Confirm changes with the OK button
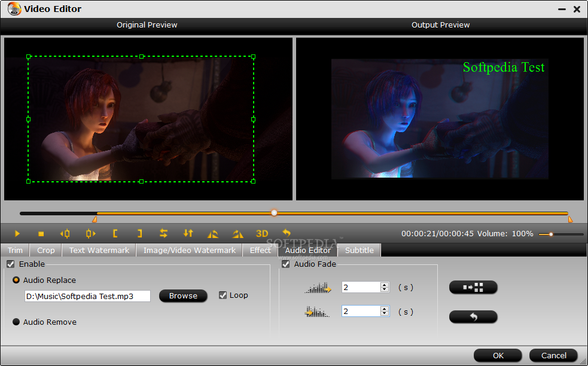Viewport: 588px width, 366px height. (498, 355)
